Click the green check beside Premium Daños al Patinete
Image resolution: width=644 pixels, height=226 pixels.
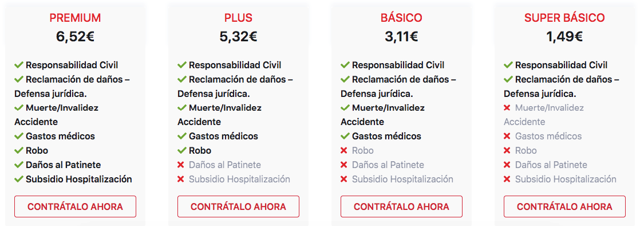click(x=18, y=165)
